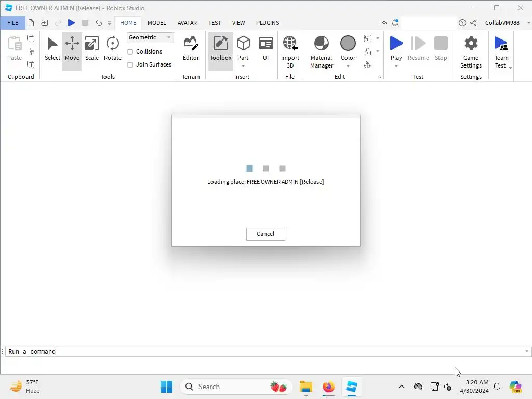This screenshot has height=399, width=532.
Task: Expand the Team Test dropdown arrow
Action: tap(510, 68)
